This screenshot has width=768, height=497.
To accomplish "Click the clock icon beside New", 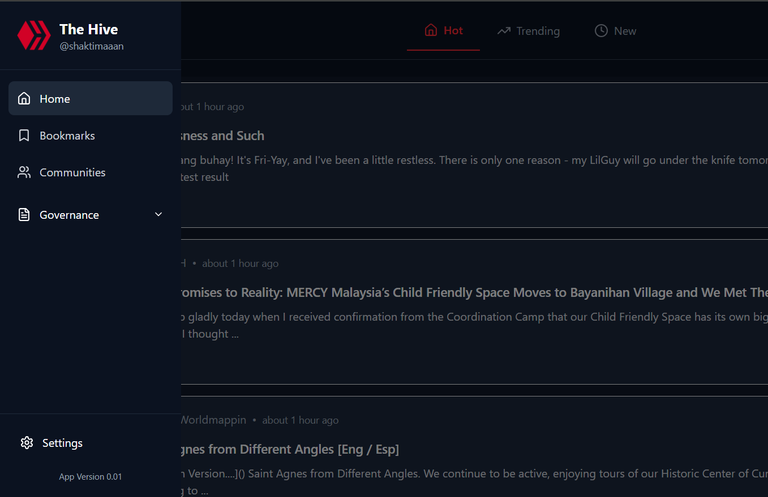I will coord(601,31).
